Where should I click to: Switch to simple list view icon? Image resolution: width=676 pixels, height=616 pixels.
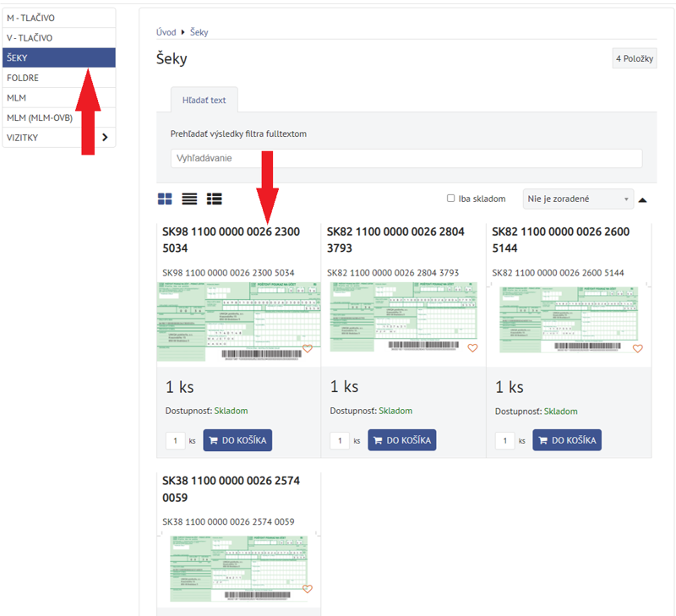click(189, 199)
